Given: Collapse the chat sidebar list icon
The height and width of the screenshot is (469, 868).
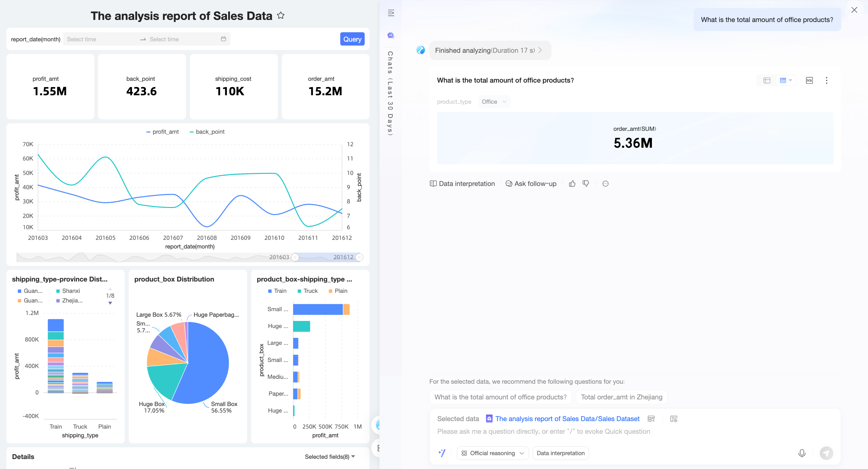Looking at the screenshot, I should coord(391,13).
